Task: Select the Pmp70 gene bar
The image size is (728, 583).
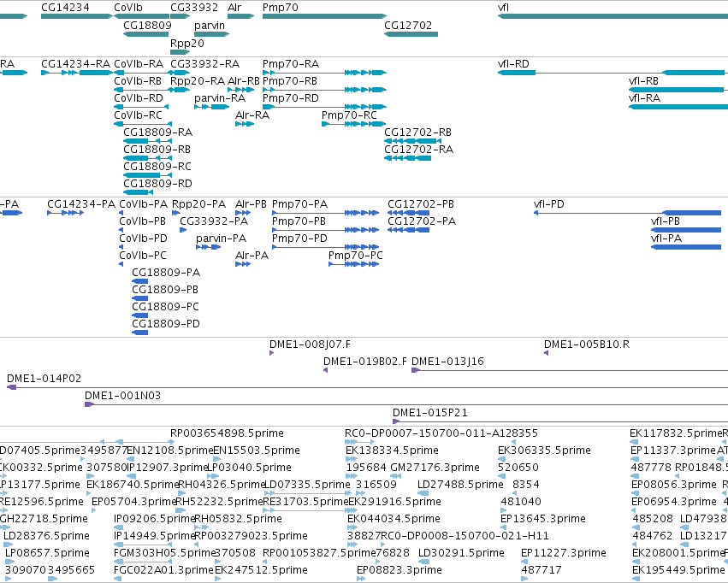Action: point(324,16)
